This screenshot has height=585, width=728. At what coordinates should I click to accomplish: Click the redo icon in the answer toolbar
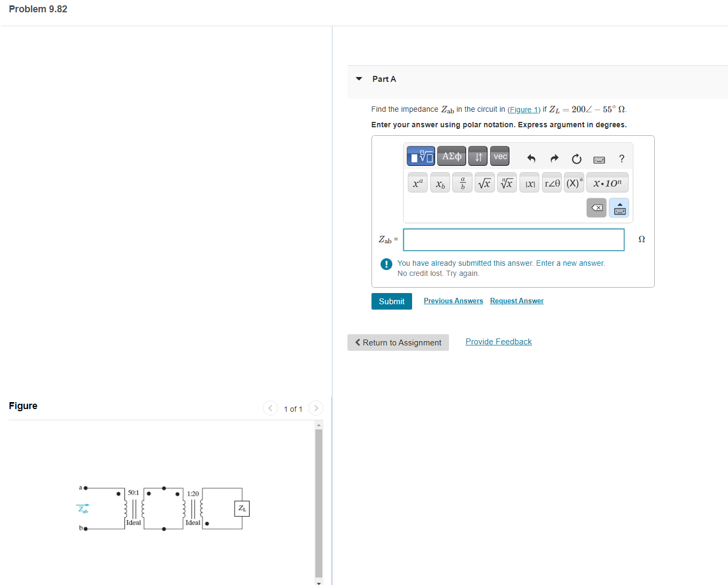point(554,158)
